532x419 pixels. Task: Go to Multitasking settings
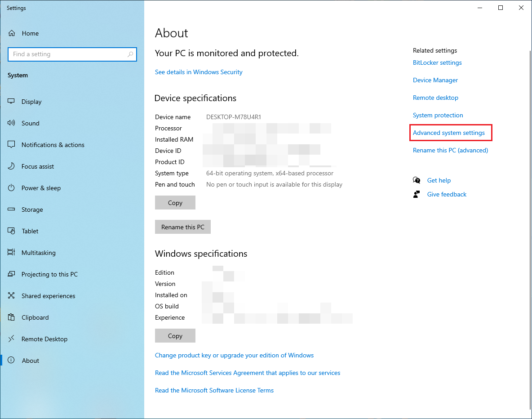point(38,253)
